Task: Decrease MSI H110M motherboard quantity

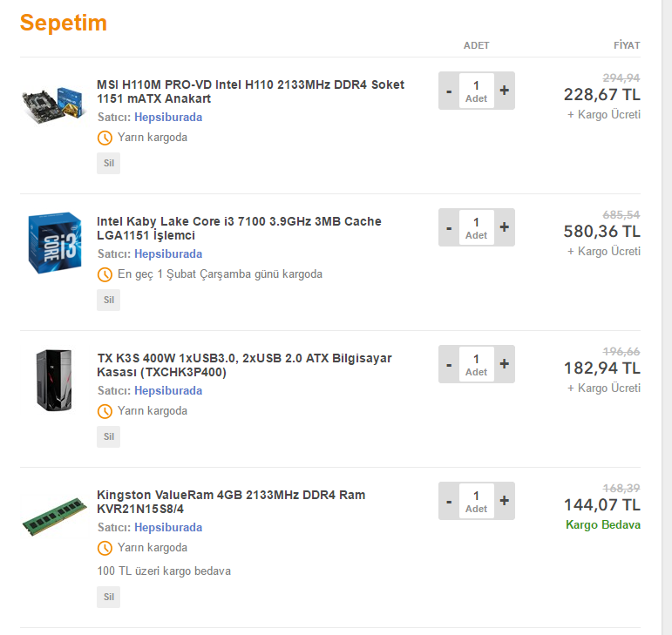Action: click(x=449, y=91)
